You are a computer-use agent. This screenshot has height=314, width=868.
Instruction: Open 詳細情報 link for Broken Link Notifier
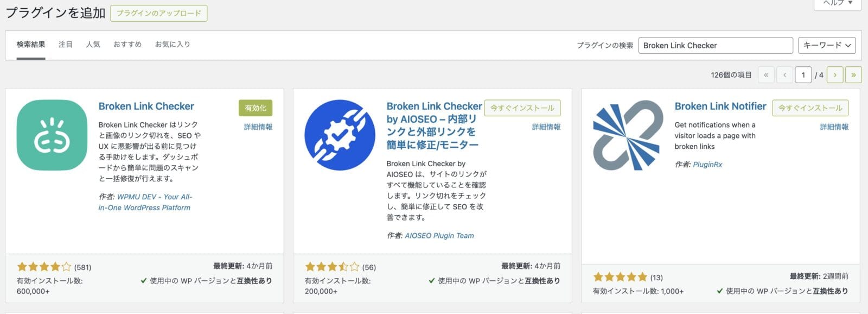(834, 127)
